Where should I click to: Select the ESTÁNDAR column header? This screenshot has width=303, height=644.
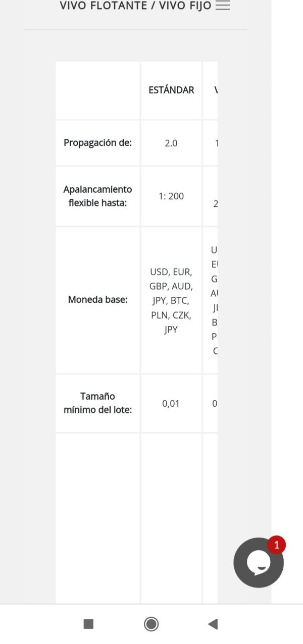point(171,90)
